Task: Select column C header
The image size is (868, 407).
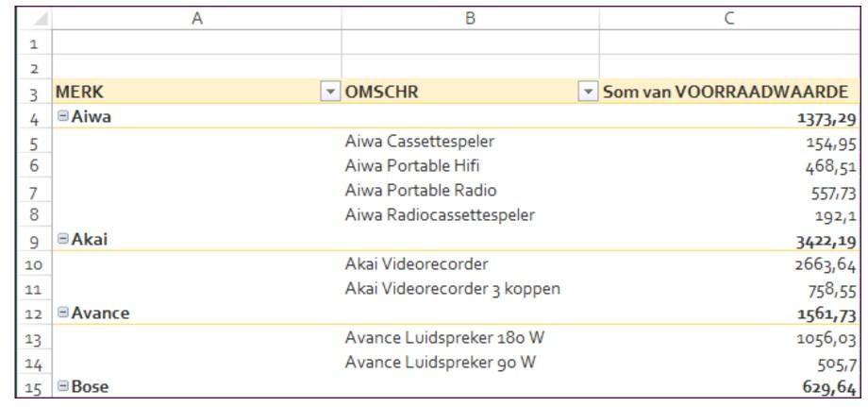Action: tap(728, 18)
